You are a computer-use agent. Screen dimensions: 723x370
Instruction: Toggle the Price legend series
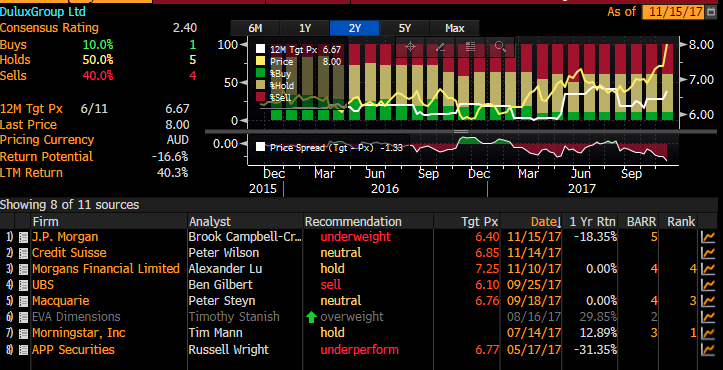click(x=298, y=61)
